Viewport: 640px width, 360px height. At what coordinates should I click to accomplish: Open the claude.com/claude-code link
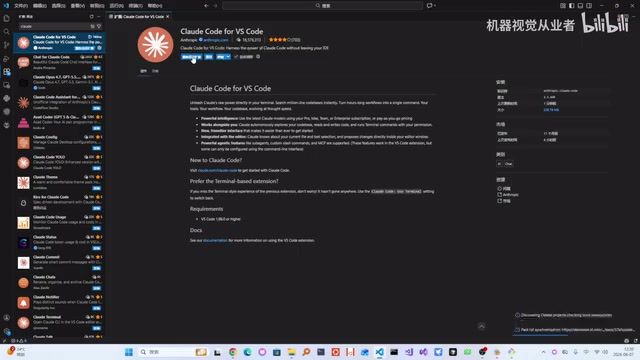[x=217, y=170]
